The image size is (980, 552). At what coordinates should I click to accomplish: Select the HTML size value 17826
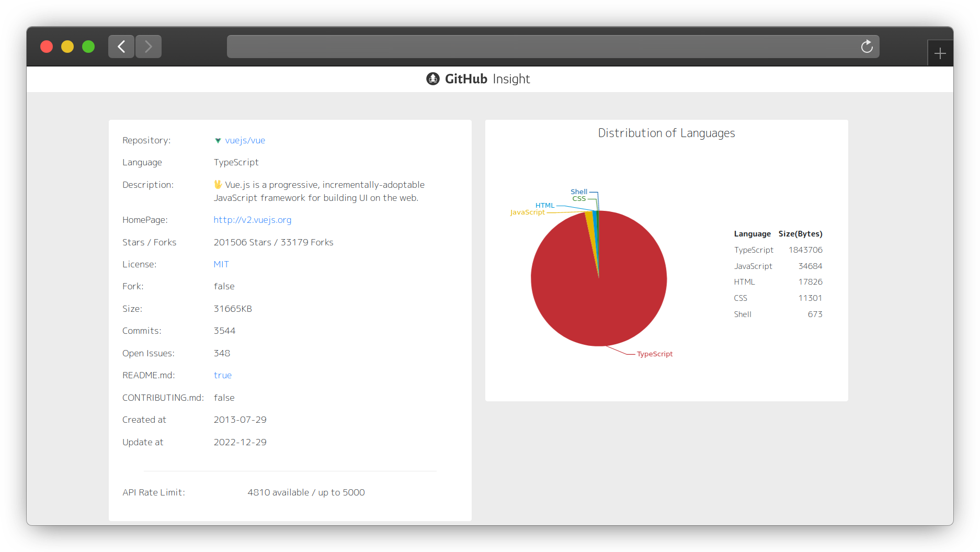(810, 281)
